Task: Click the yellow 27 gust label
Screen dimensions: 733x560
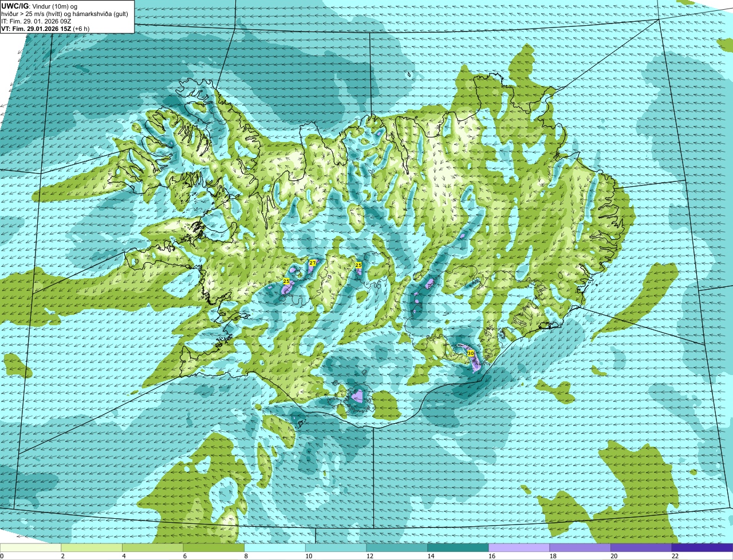Action: click(313, 263)
